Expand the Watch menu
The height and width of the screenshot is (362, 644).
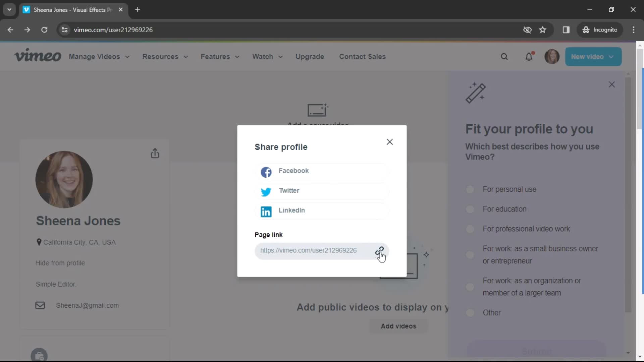click(267, 57)
